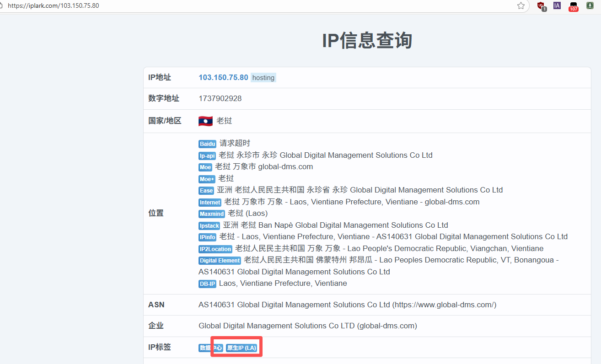Select the IP2Location source badge

pyautogui.click(x=215, y=249)
